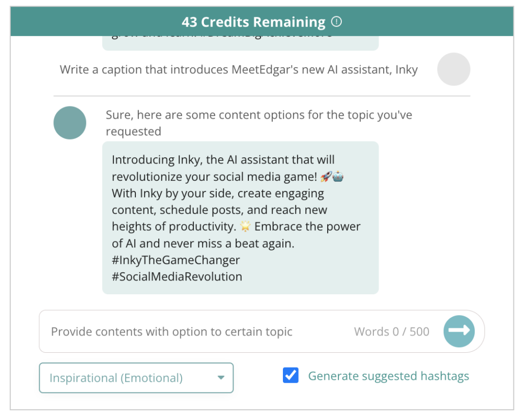Open the Inspirational (Emotional) tone dropdown
521x420 pixels.
click(x=136, y=378)
